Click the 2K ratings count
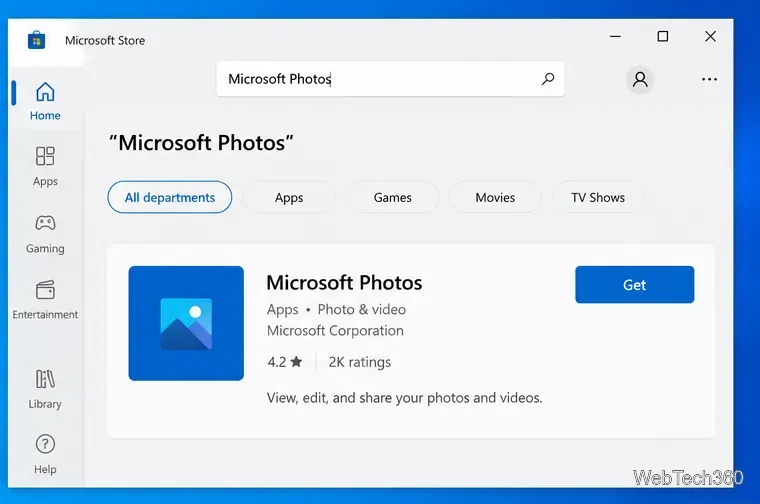This screenshot has height=504, width=760. pyautogui.click(x=360, y=362)
